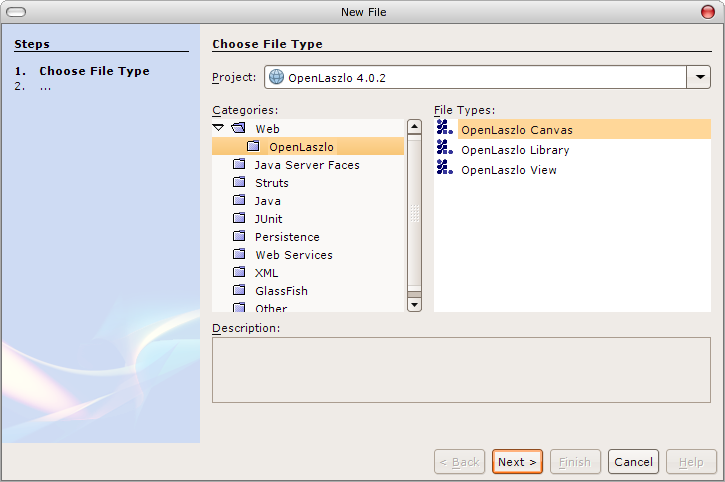Click inside the Description text area
Screen dimensions: 725x482
click(x=461, y=370)
